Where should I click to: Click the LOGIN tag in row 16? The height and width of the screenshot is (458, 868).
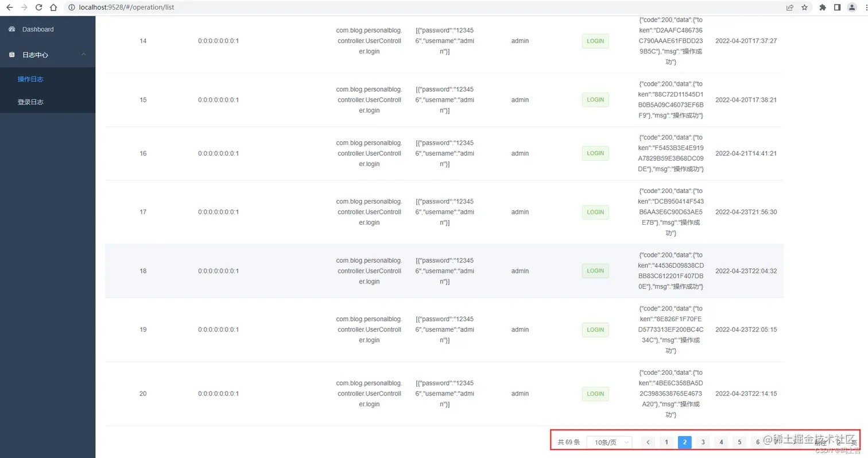[595, 153]
